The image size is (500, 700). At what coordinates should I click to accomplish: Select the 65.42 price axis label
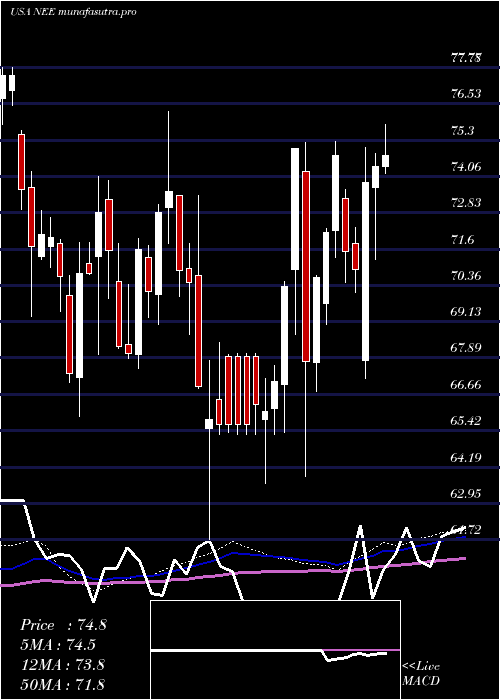(x=467, y=421)
